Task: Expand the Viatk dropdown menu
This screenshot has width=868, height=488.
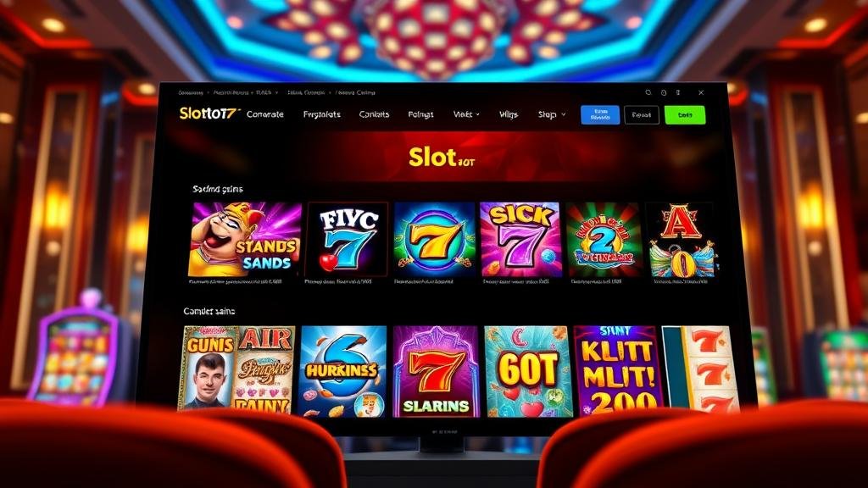Action: (x=466, y=114)
